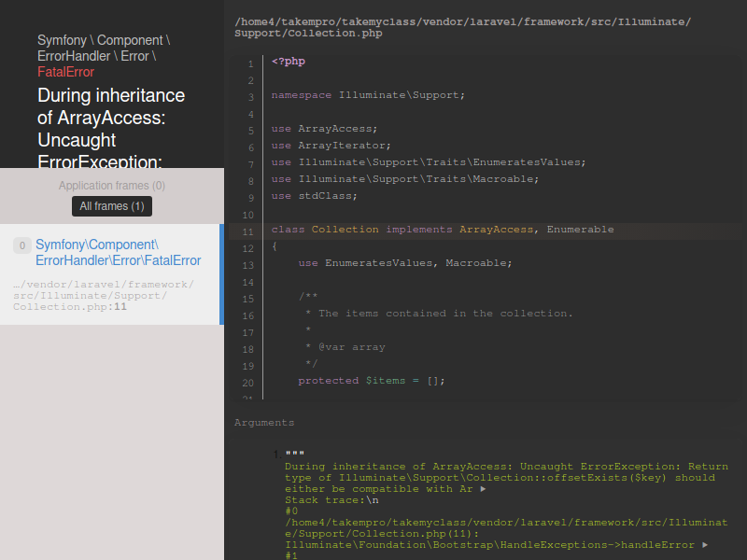Click the 'use ArrayAccess;' code line

[x=324, y=129]
